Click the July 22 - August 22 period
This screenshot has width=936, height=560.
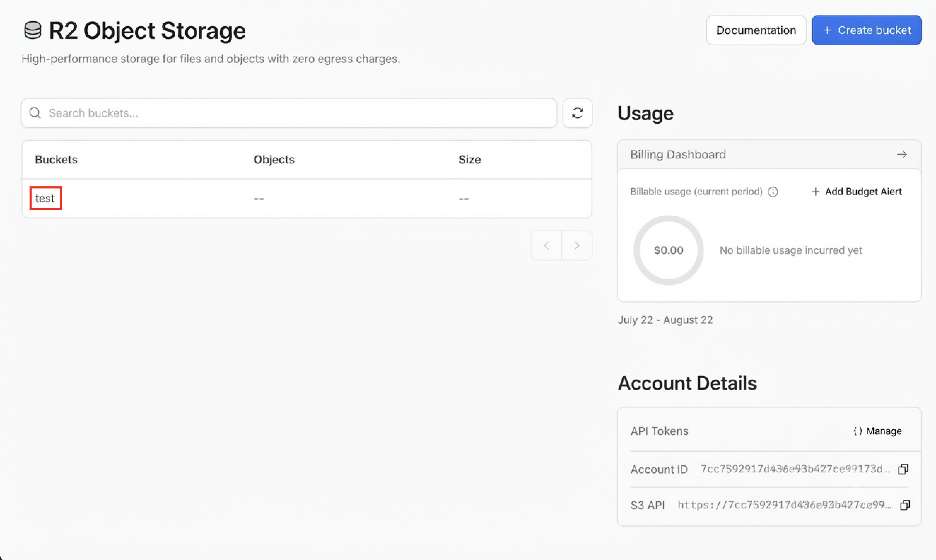[x=665, y=320]
